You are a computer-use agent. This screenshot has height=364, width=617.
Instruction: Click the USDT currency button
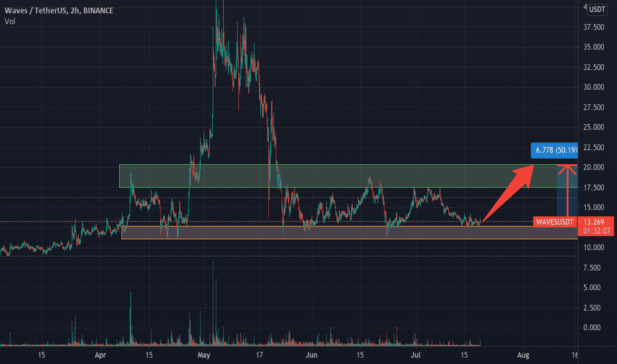pyautogui.click(x=597, y=9)
